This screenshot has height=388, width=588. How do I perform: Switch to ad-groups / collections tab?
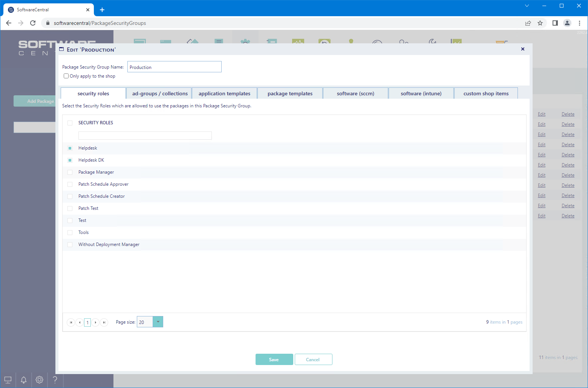click(x=160, y=93)
